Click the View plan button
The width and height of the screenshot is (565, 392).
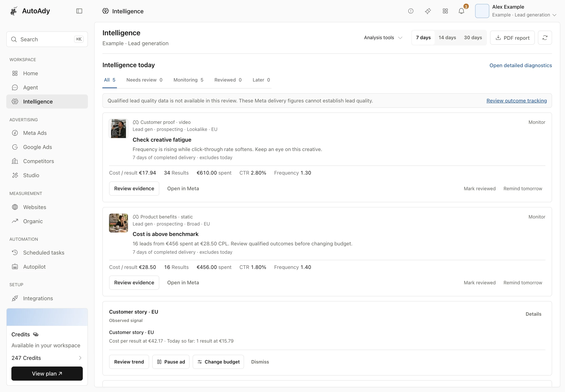point(47,373)
